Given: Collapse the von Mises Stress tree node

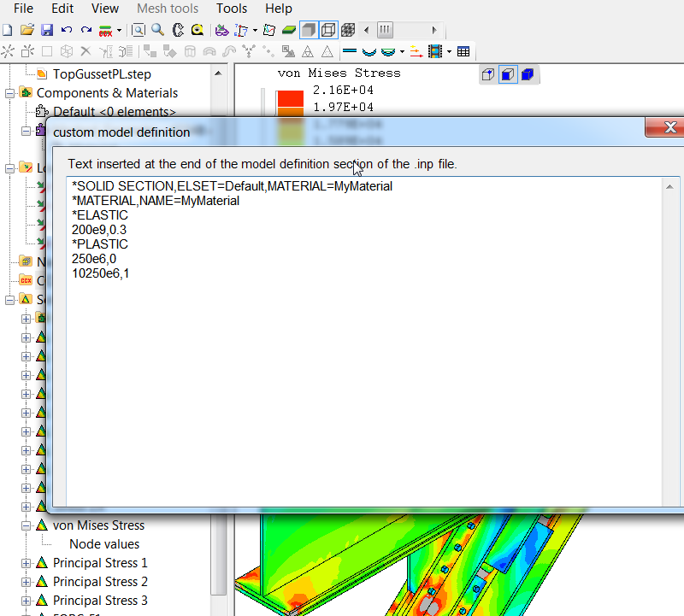Looking at the screenshot, I should click(x=26, y=525).
